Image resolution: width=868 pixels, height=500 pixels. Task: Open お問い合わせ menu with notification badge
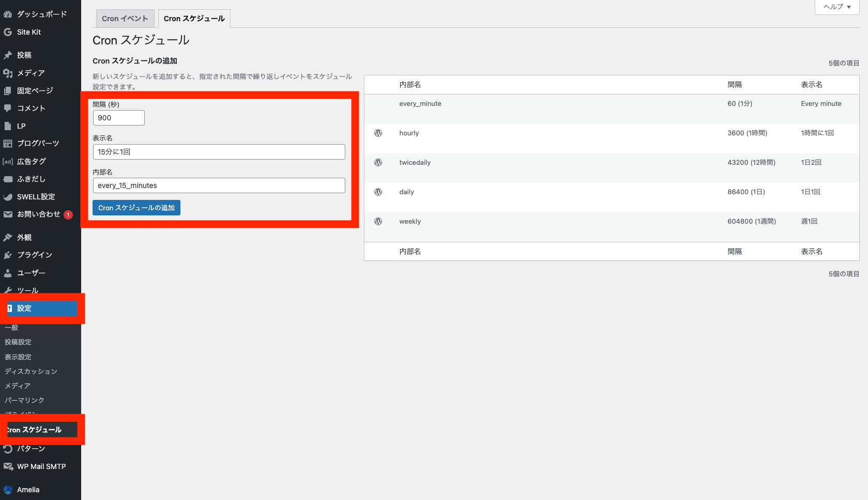click(38, 214)
